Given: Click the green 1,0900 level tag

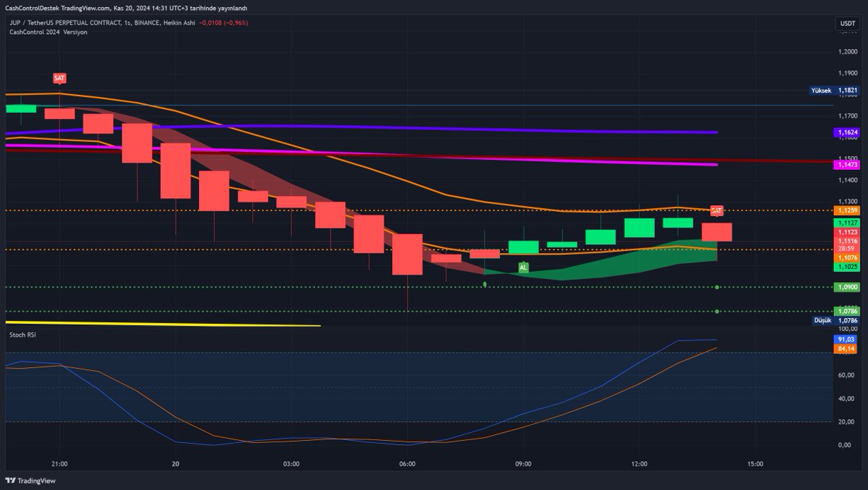Looking at the screenshot, I should point(847,287).
